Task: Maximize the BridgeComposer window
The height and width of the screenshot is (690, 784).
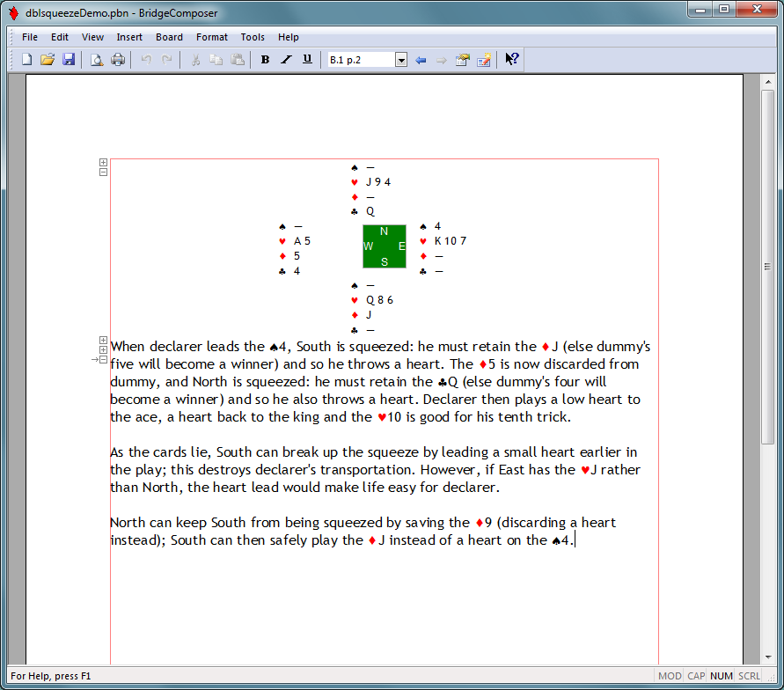Action: (x=724, y=10)
